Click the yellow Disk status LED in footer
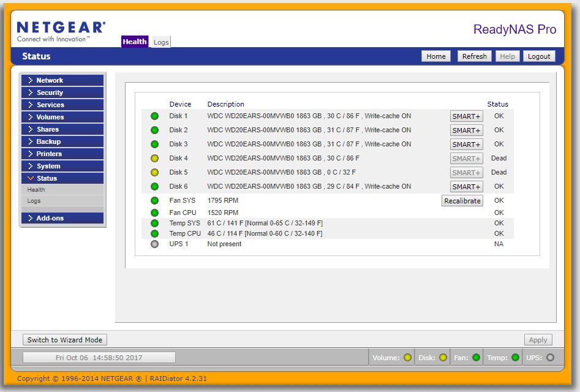The image size is (580, 392). [x=443, y=358]
